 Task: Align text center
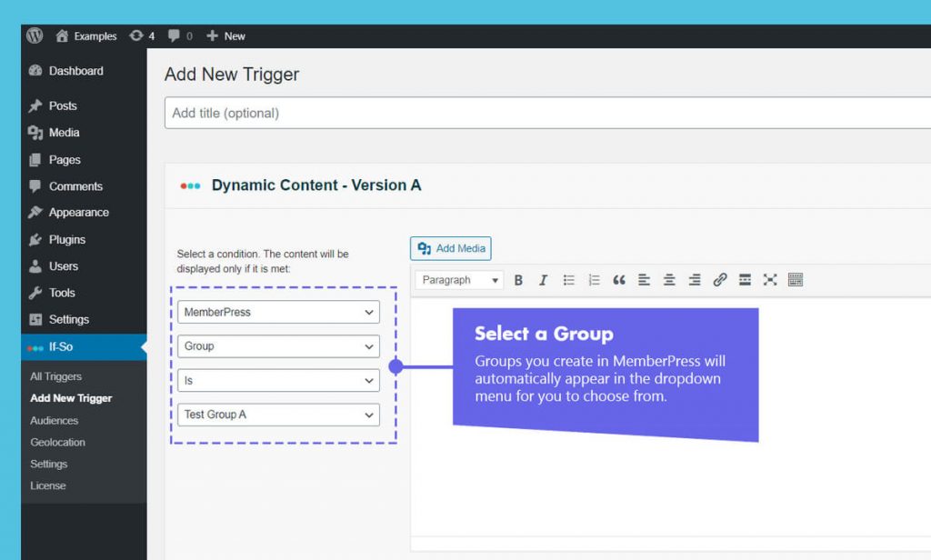tap(669, 280)
